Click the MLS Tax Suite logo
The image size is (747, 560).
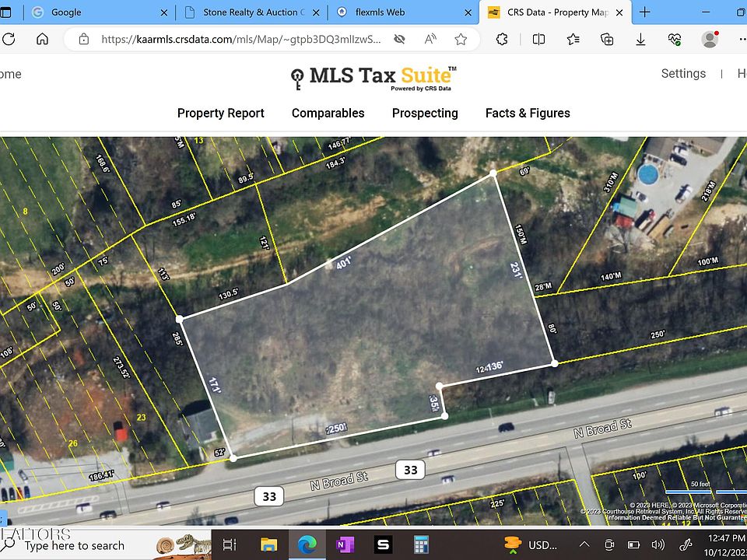[x=374, y=78]
